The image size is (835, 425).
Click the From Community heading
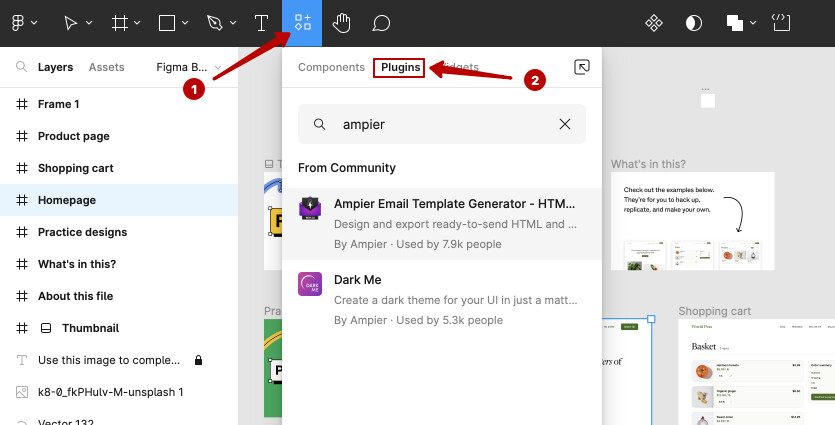point(347,168)
